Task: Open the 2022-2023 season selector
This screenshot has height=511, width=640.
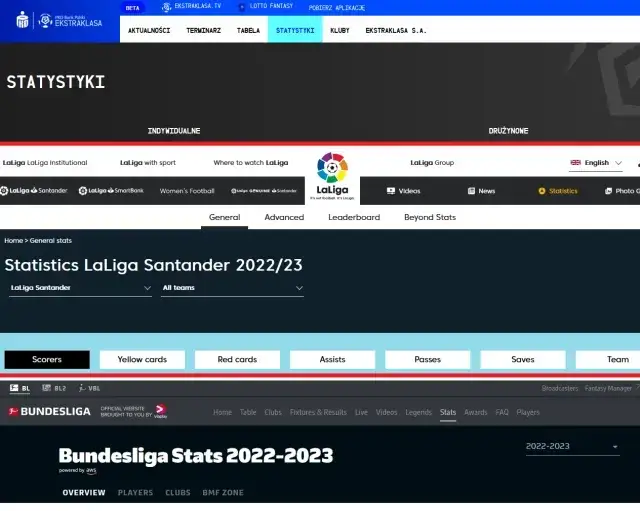Action: click(x=572, y=447)
